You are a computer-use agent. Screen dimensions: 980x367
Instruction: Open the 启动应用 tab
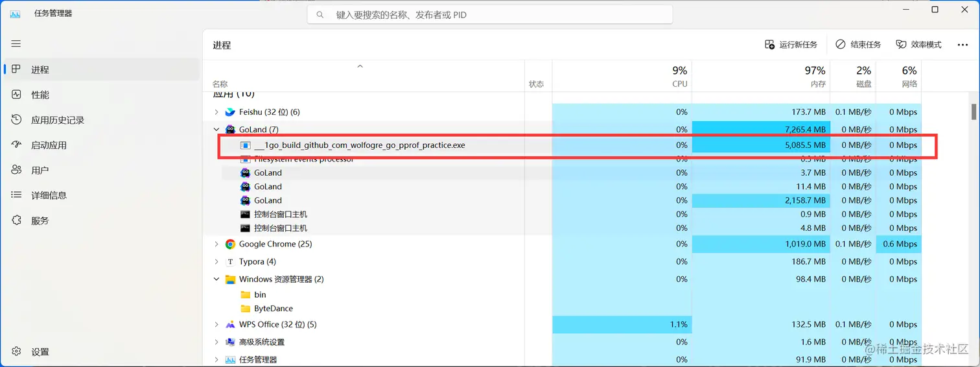(102, 145)
